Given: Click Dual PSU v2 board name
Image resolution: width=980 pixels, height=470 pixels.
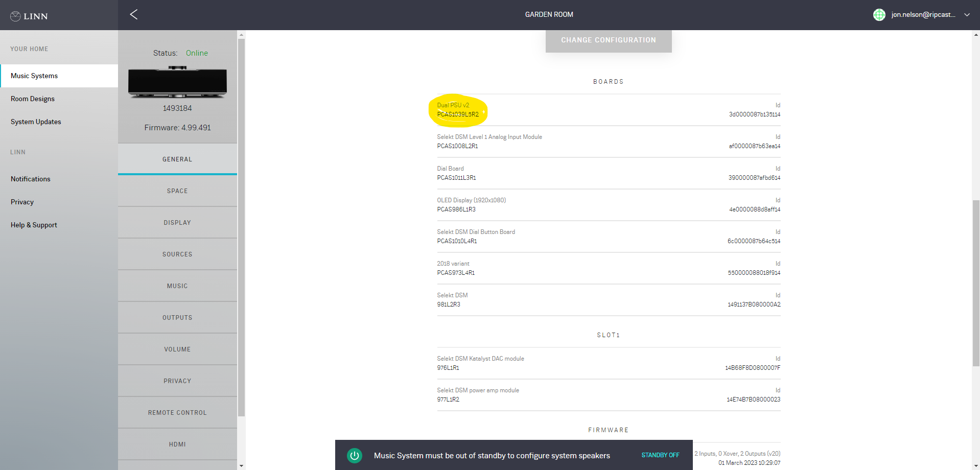Looking at the screenshot, I should click(453, 105).
